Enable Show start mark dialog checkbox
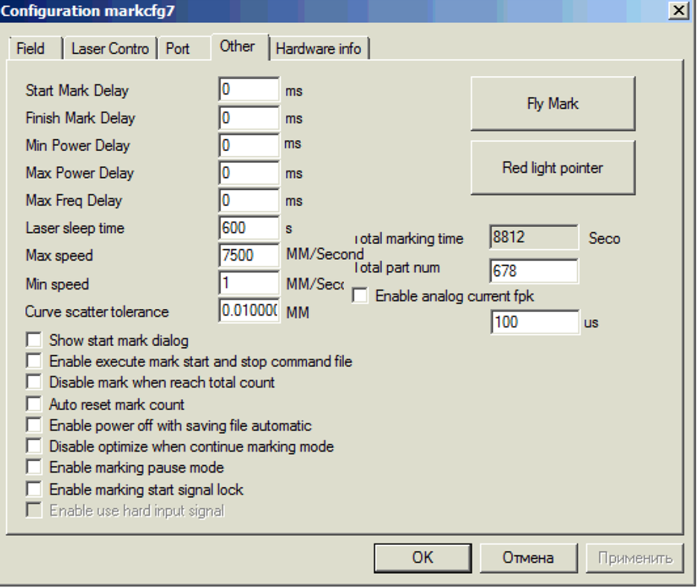Screen dimensions: 700x588 [x=34, y=341]
